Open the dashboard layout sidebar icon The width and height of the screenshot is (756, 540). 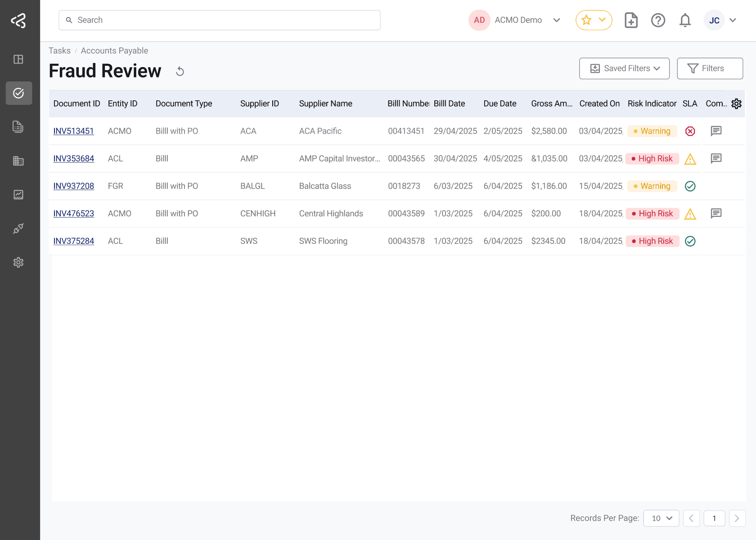tap(18, 59)
